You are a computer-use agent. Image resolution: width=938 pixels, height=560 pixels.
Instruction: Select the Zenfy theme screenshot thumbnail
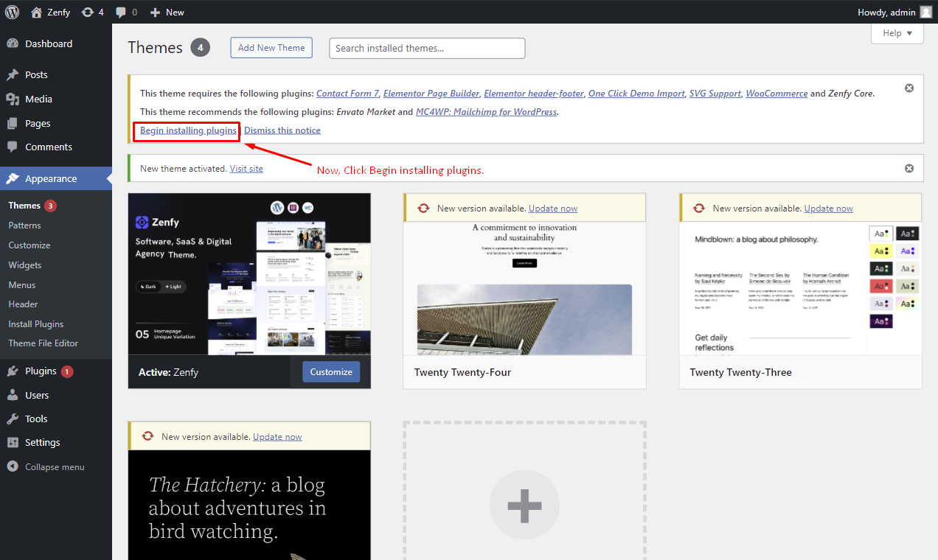pos(249,274)
